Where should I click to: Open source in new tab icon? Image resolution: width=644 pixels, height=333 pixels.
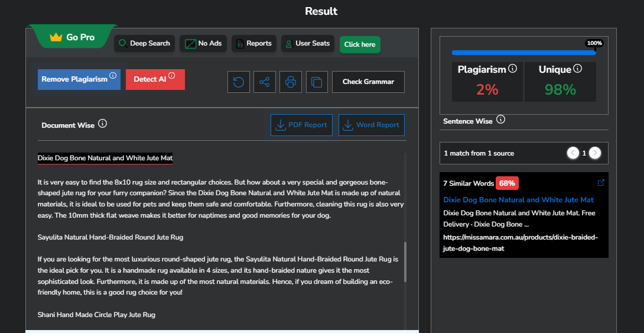(x=601, y=183)
